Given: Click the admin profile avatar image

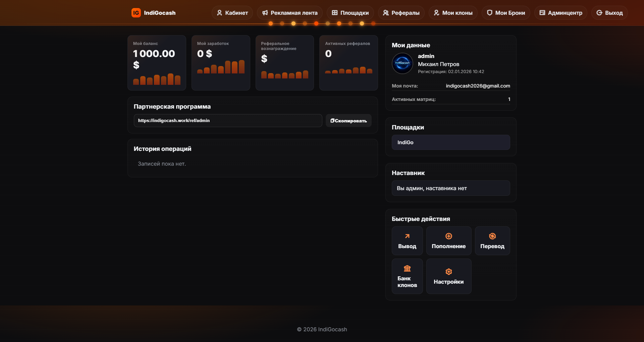Looking at the screenshot, I should [x=402, y=63].
